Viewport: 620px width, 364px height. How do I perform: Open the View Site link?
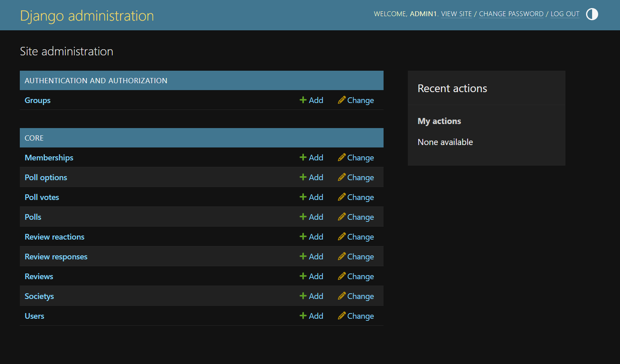[456, 14]
